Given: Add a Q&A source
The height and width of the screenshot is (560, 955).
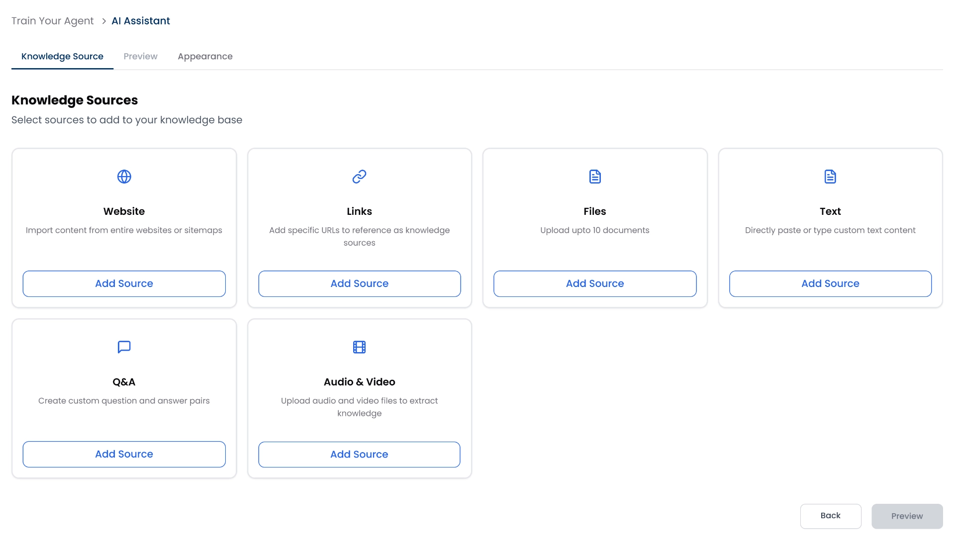Looking at the screenshot, I should 124,454.
